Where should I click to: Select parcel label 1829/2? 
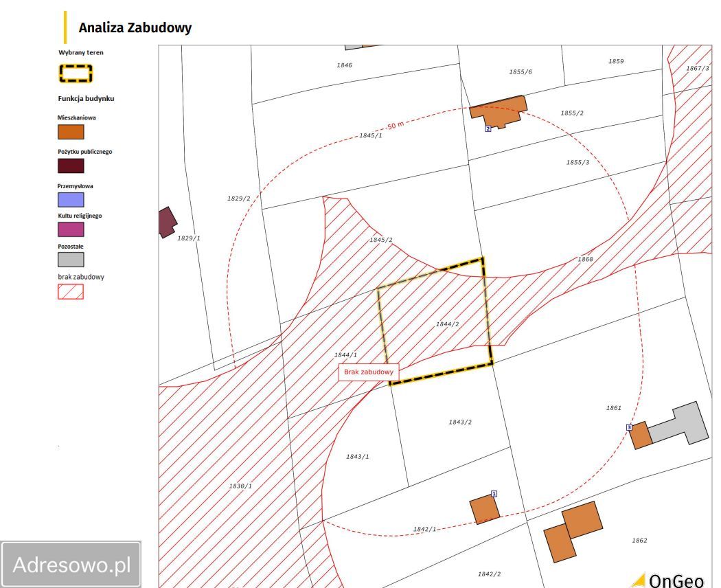tap(239, 199)
